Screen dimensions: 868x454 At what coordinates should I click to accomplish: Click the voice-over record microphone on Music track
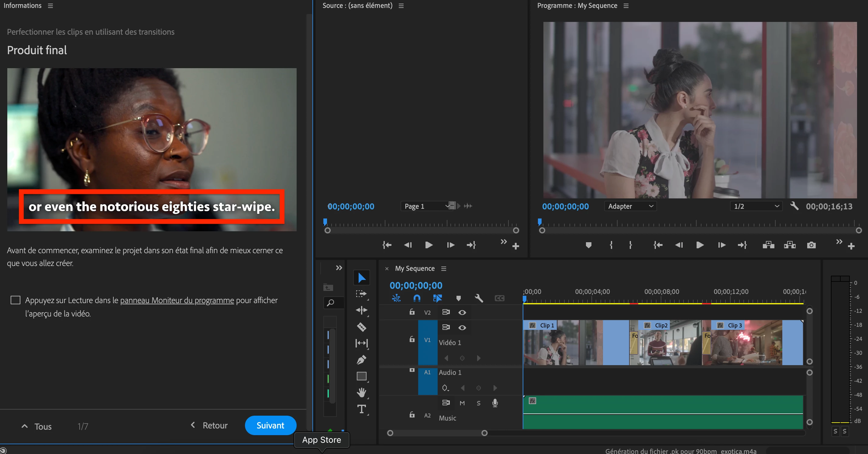[495, 403]
